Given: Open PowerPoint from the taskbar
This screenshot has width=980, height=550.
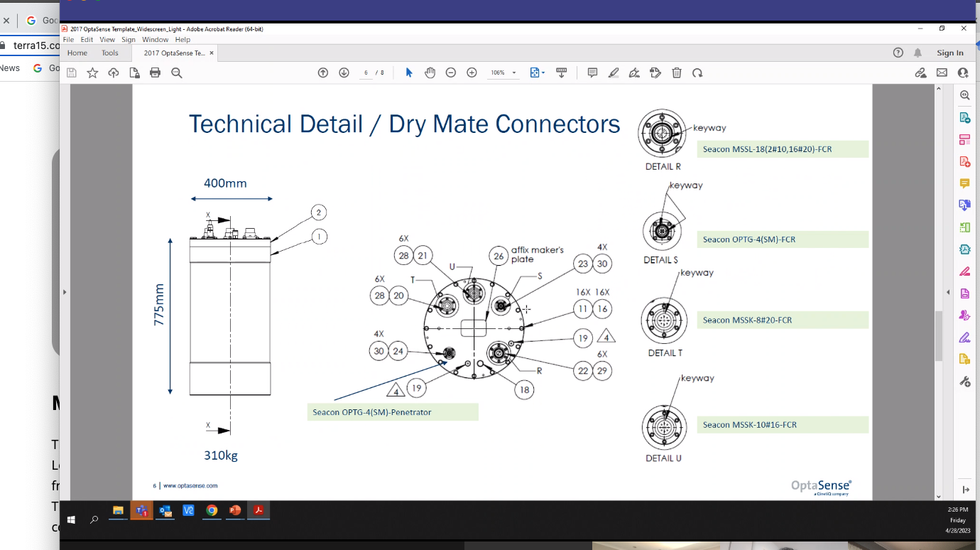Looking at the screenshot, I should pyautogui.click(x=235, y=510).
